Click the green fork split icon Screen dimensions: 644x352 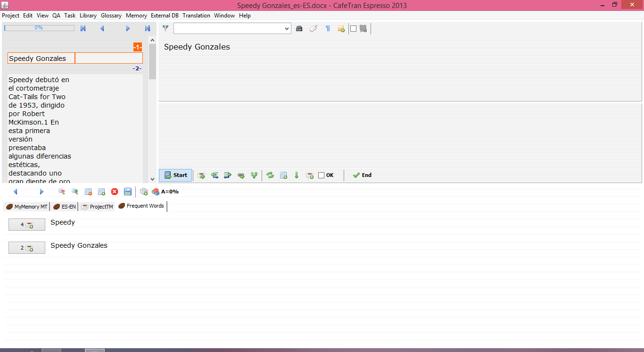254,175
